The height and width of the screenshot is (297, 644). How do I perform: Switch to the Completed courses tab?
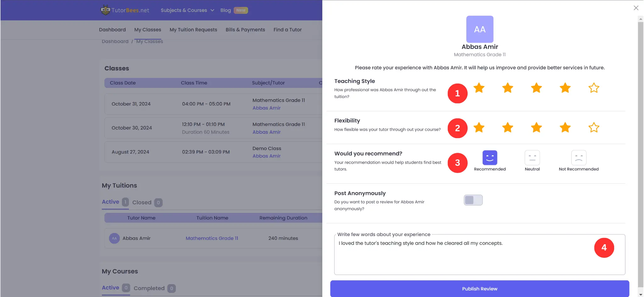pyautogui.click(x=149, y=288)
